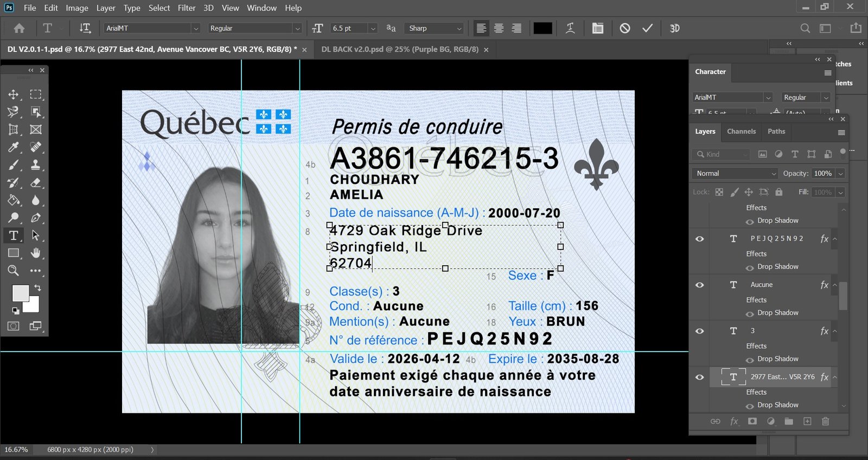Swap foreground and background colors
868x460 pixels.
click(37, 287)
